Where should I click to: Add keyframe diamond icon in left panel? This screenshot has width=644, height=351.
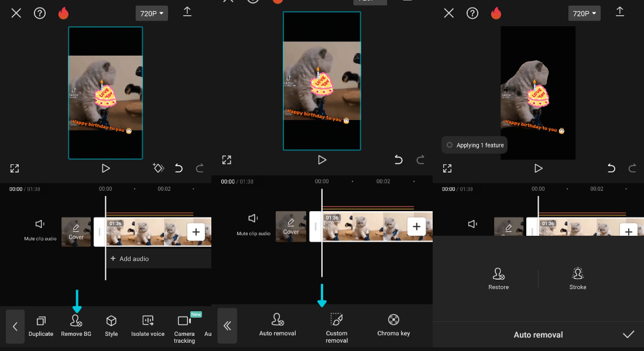tap(158, 168)
